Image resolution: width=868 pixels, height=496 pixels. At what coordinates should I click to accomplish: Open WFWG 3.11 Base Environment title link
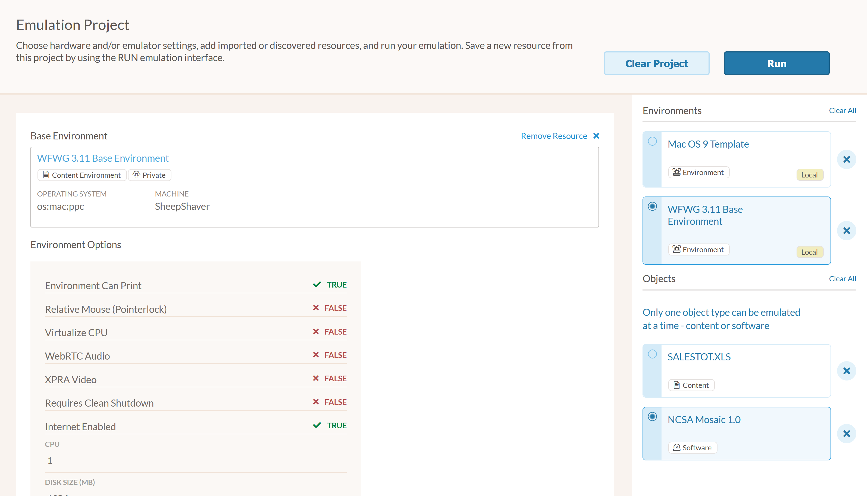click(103, 158)
